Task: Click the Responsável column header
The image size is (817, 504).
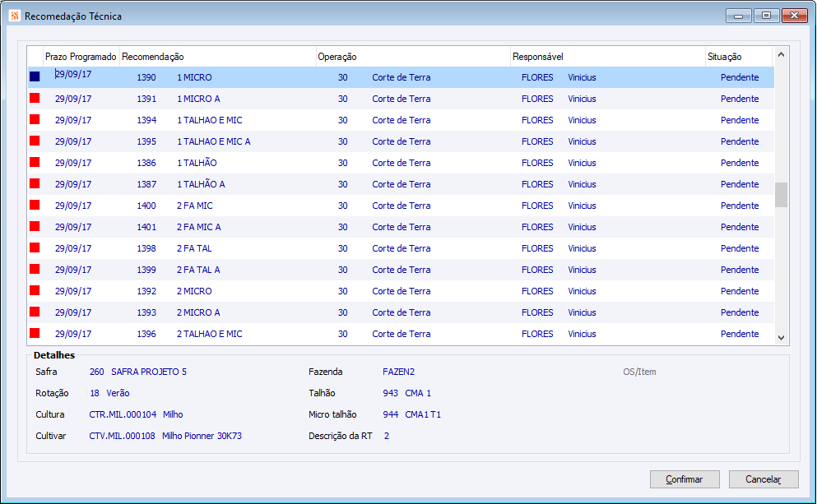Action: 607,57
